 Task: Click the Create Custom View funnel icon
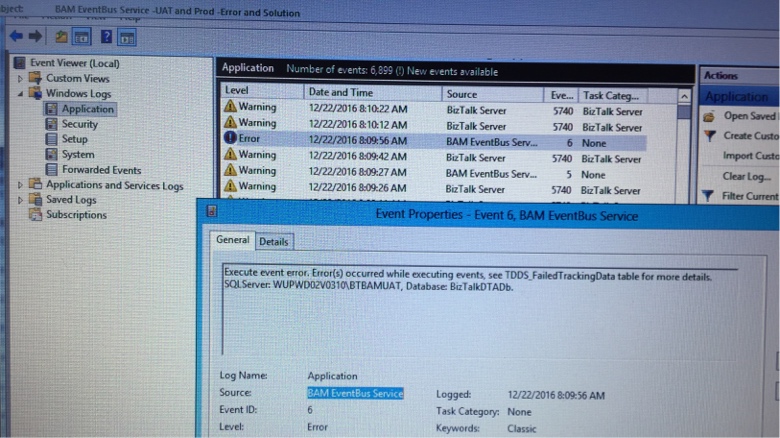710,135
